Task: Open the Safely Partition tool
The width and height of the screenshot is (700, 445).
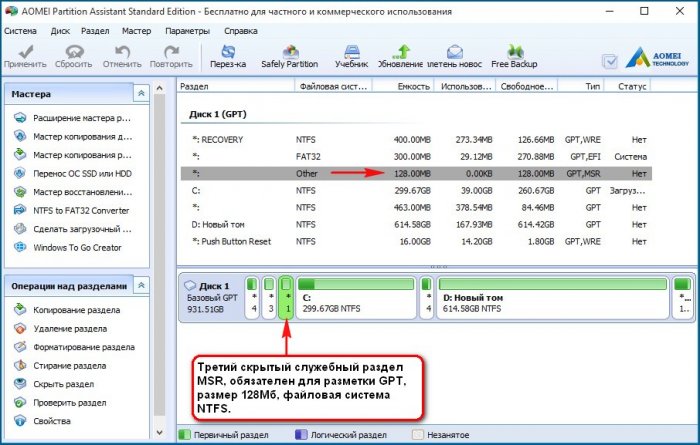Action: click(x=290, y=56)
